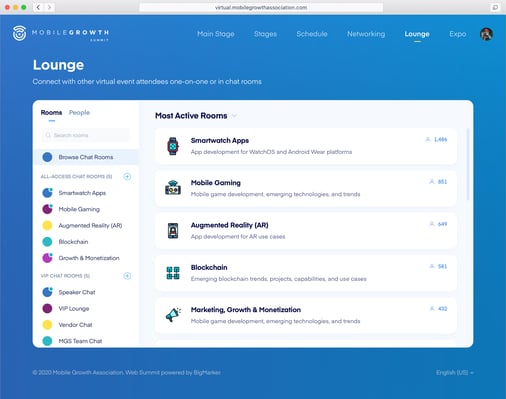
Task: Click the VIP Lounge purple avatar
Action: [47, 308]
